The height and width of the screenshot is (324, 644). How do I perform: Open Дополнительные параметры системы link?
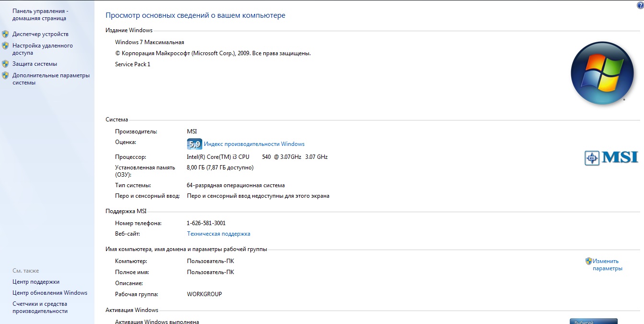51,79
